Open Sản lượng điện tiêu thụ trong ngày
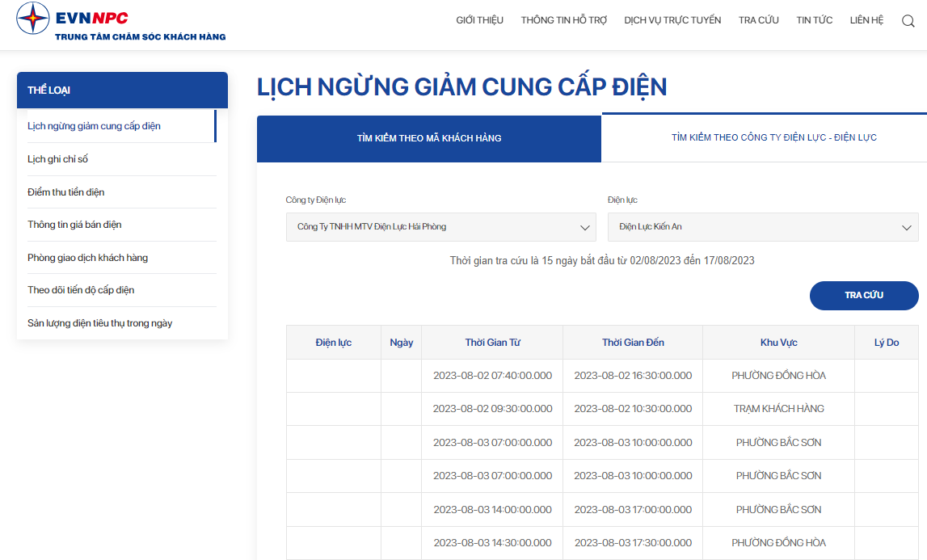This screenshot has width=927, height=560. [x=100, y=323]
